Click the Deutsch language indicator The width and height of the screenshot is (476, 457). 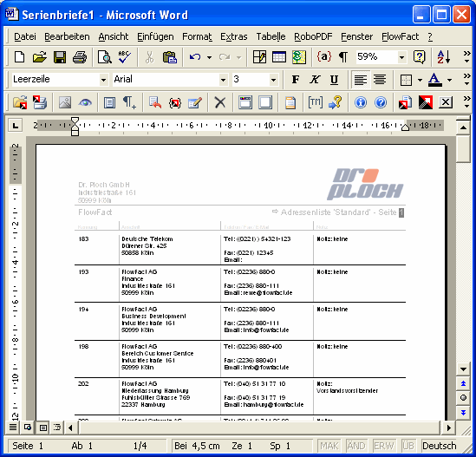click(439, 446)
